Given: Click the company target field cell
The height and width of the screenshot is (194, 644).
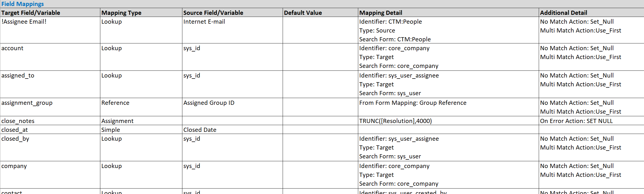Looking at the screenshot, I should point(50,175).
